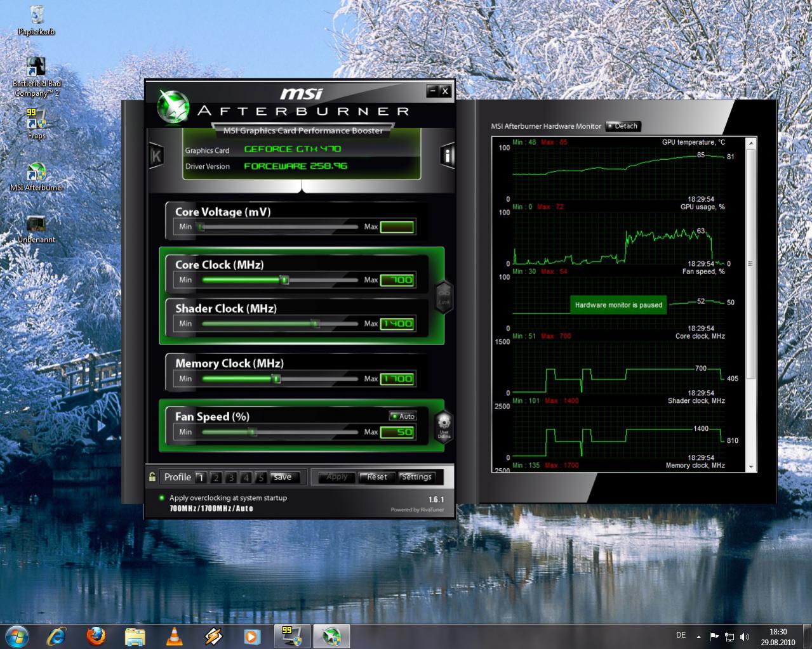
Task: Launch Internet Explorer from the taskbar
Action: point(57,636)
